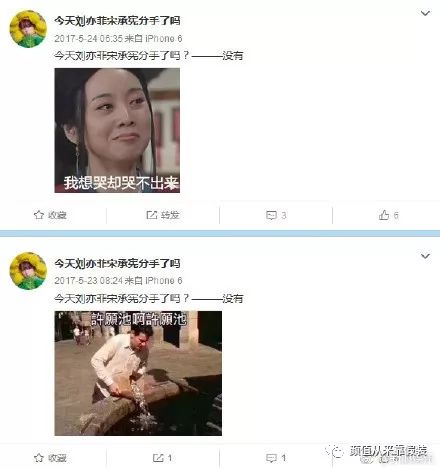The image size is (440, 470).
Task: Like the first post with thumbs-up icon
Action: pos(384,215)
